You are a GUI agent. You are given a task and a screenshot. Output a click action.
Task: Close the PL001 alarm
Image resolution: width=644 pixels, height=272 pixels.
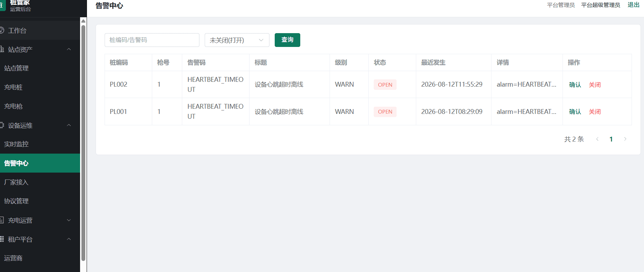(595, 111)
